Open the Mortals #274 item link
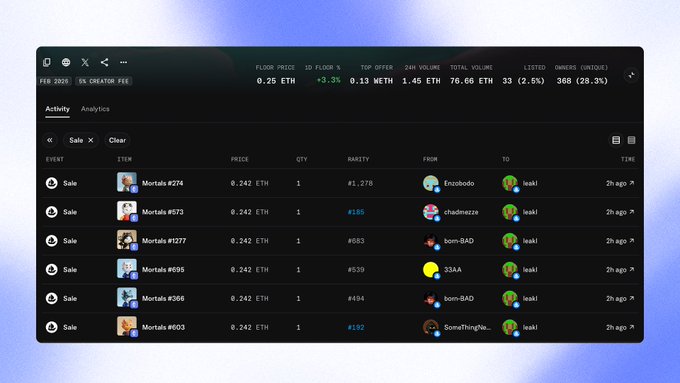This screenshot has height=383, width=680. coord(163,183)
